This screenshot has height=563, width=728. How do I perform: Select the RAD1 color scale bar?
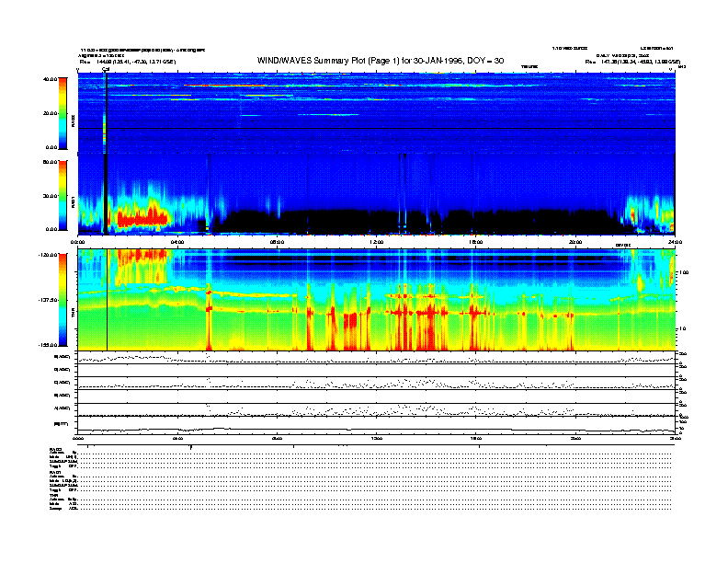point(63,195)
